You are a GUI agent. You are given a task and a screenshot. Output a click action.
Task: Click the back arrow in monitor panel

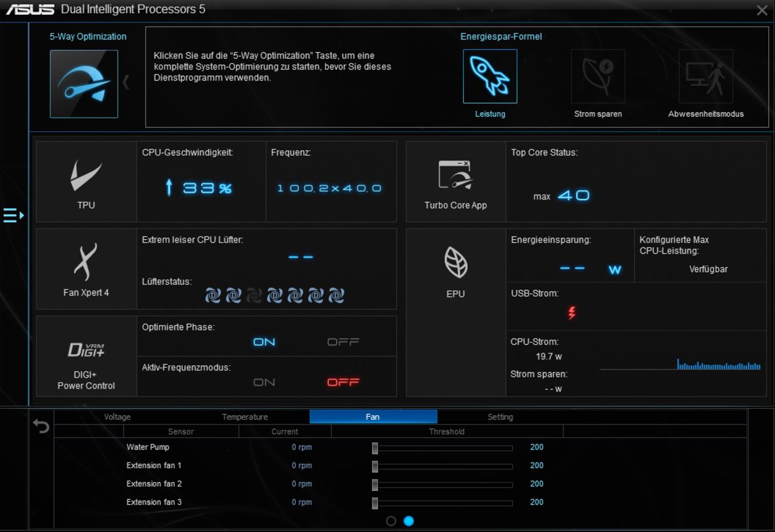[x=41, y=425]
